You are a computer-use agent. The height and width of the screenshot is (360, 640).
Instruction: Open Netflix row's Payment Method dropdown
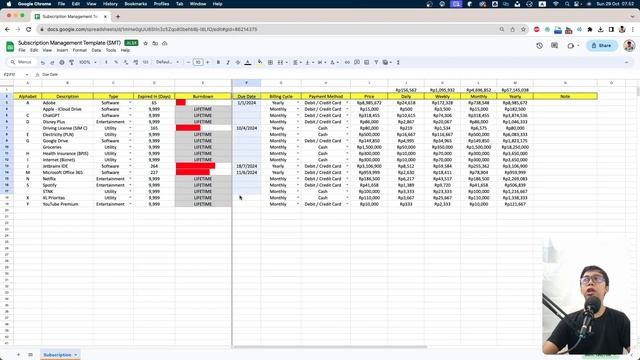coord(347,179)
